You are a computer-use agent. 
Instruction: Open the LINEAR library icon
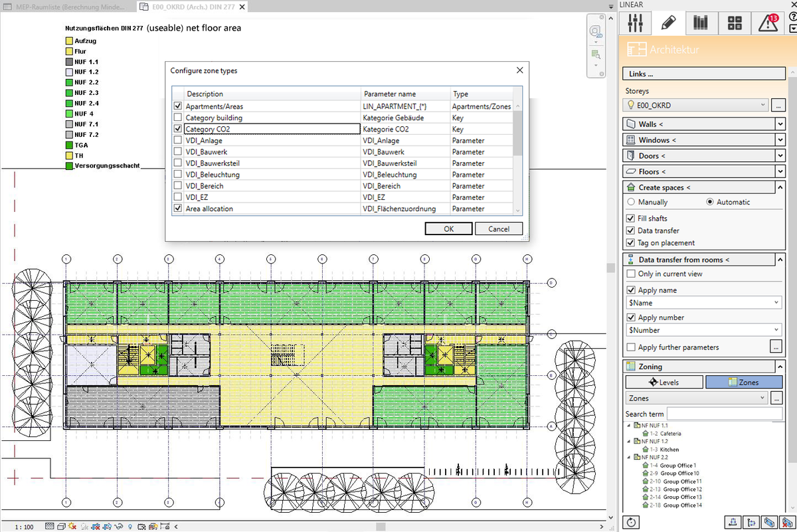tap(701, 22)
